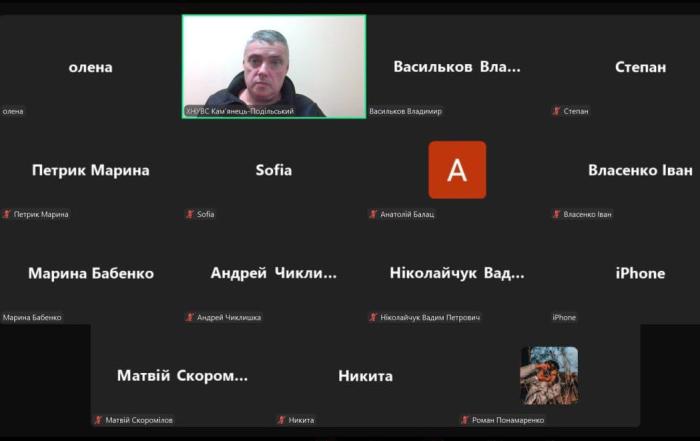Click the large Sofia name in tile
The width and height of the screenshot is (700, 441).
click(x=274, y=170)
